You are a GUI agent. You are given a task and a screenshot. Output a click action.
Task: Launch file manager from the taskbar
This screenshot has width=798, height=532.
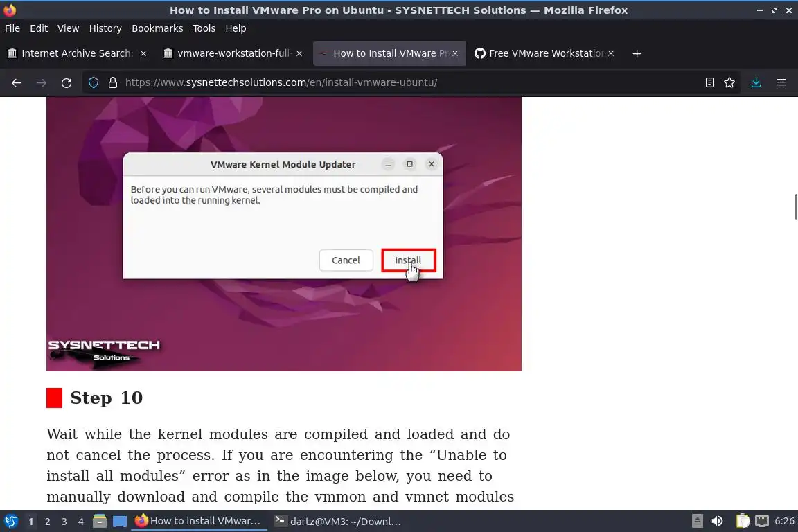(x=100, y=522)
